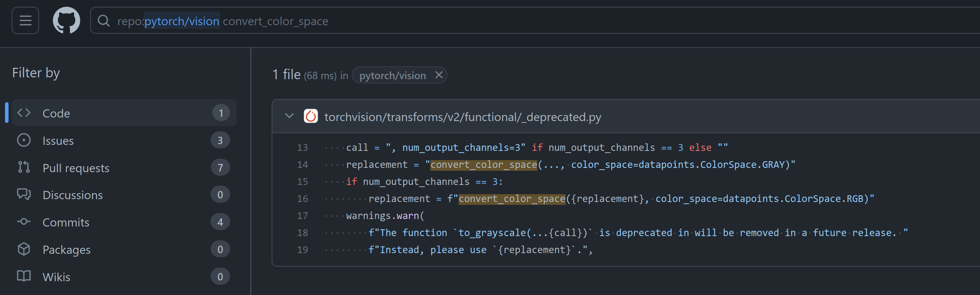Click the Code result count badge 1
This screenshot has width=980, height=295.
(x=220, y=113)
